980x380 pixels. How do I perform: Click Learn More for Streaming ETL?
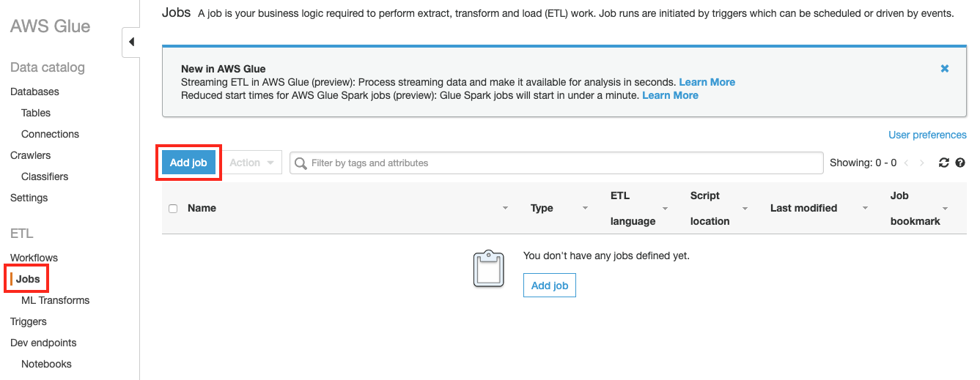click(707, 82)
